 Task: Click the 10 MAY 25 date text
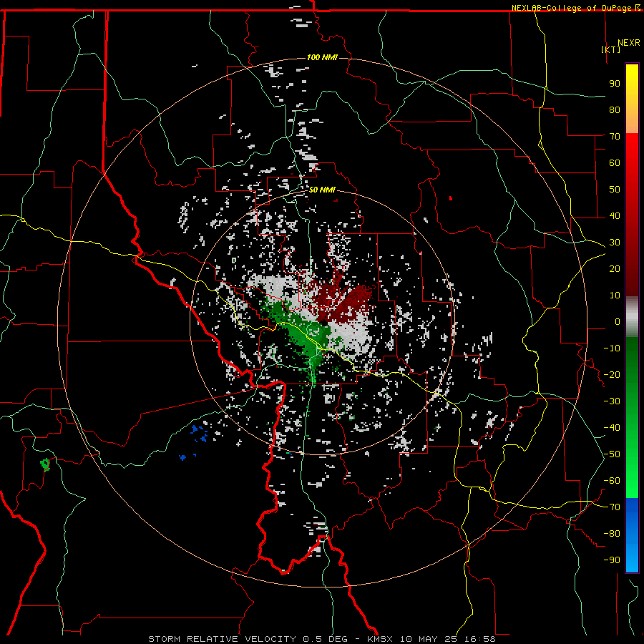point(429,639)
